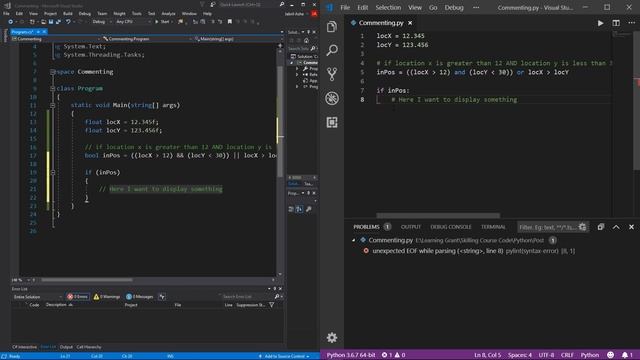This screenshot has width=640, height=360.
Task: Click errors and warnings count in VS Code status bar
Action: click(x=393, y=355)
